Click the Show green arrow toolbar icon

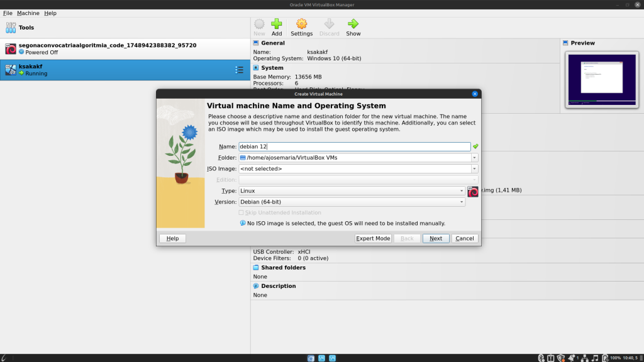353,24
